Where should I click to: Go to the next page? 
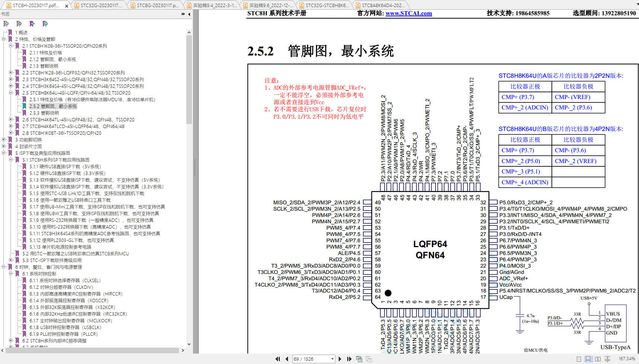coord(340,359)
